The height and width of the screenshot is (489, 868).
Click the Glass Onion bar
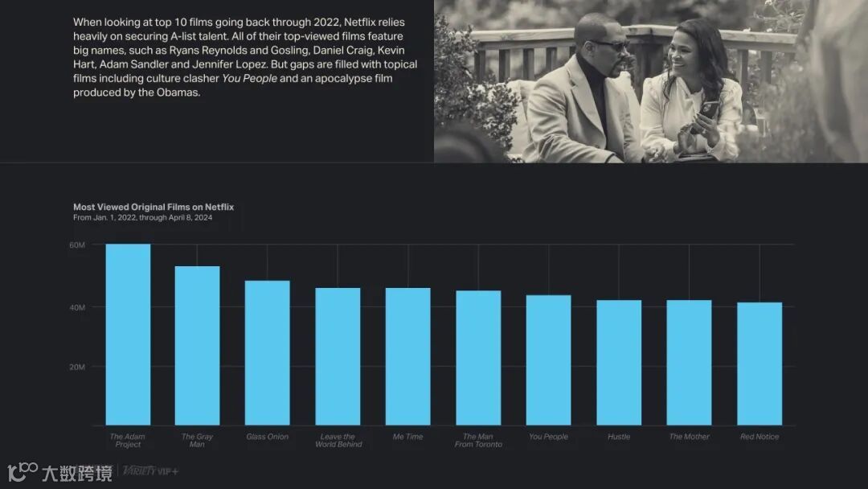pyautogui.click(x=268, y=353)
